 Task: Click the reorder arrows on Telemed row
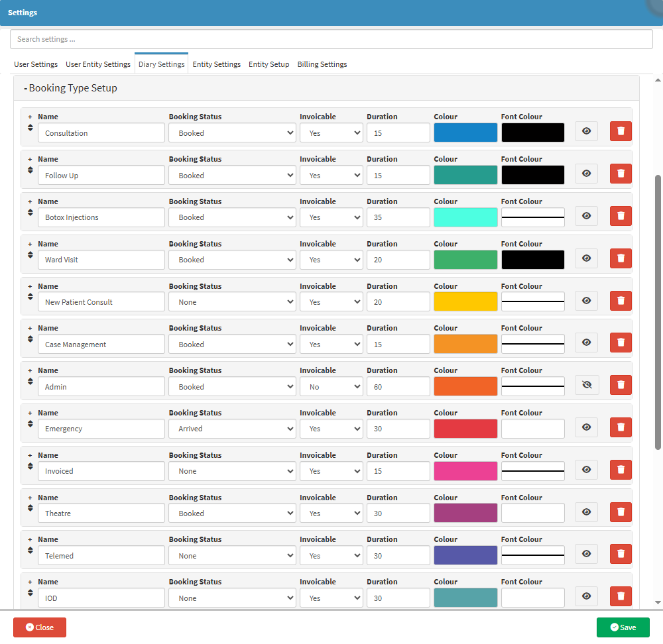[x=30, y=550]
